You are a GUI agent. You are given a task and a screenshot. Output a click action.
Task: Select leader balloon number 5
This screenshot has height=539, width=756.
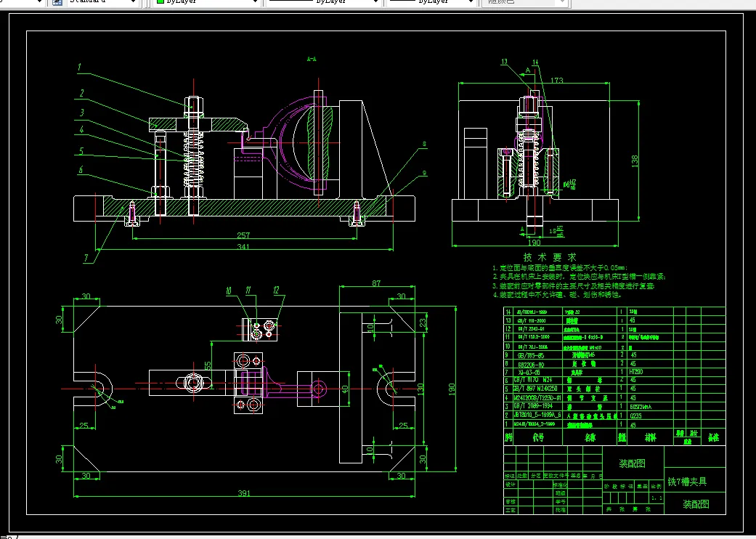pos(81,151)
